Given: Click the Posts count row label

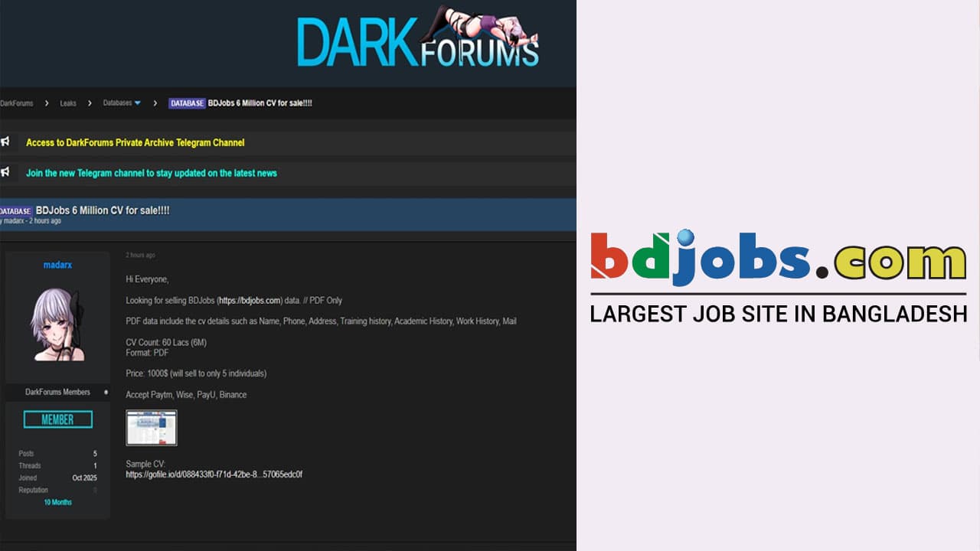Looking at the screenshot, I should coord(27,454).
